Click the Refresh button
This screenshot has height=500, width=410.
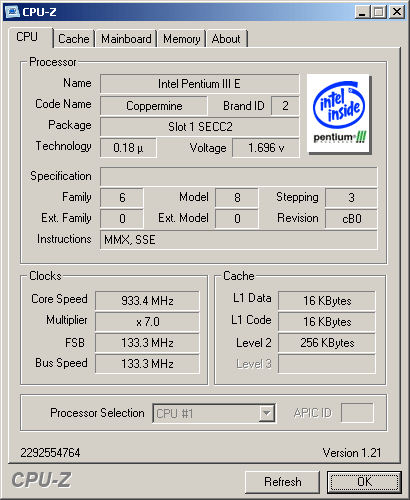point(282,482)
